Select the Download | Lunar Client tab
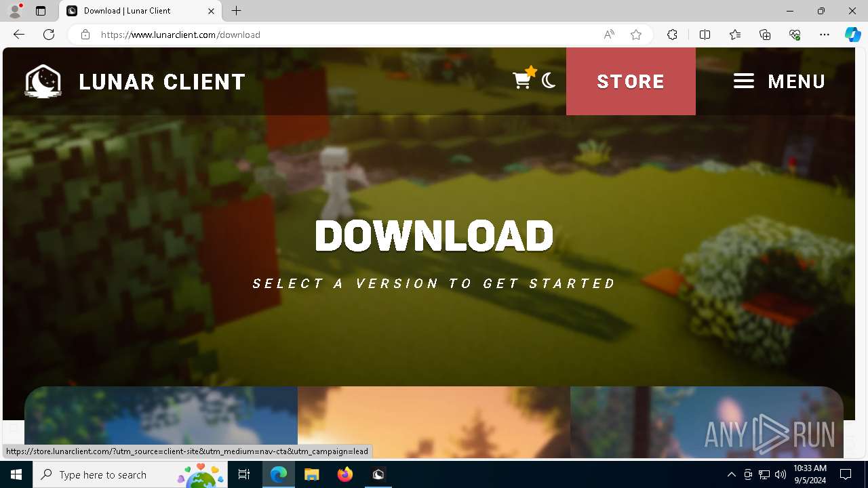This screenshot has width=868, height=488. [x=140, y=11]
